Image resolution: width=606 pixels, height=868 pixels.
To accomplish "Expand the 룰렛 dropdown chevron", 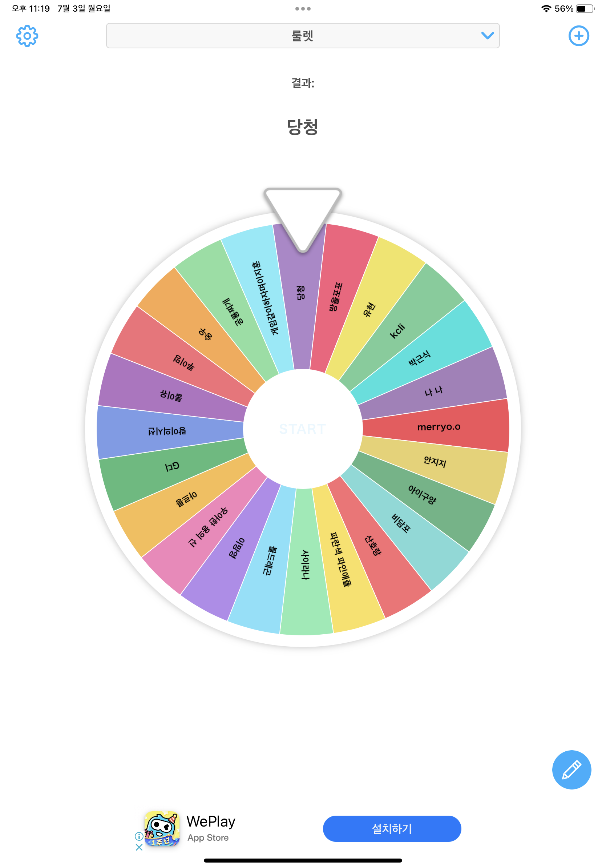I will [x=487, y=36].
